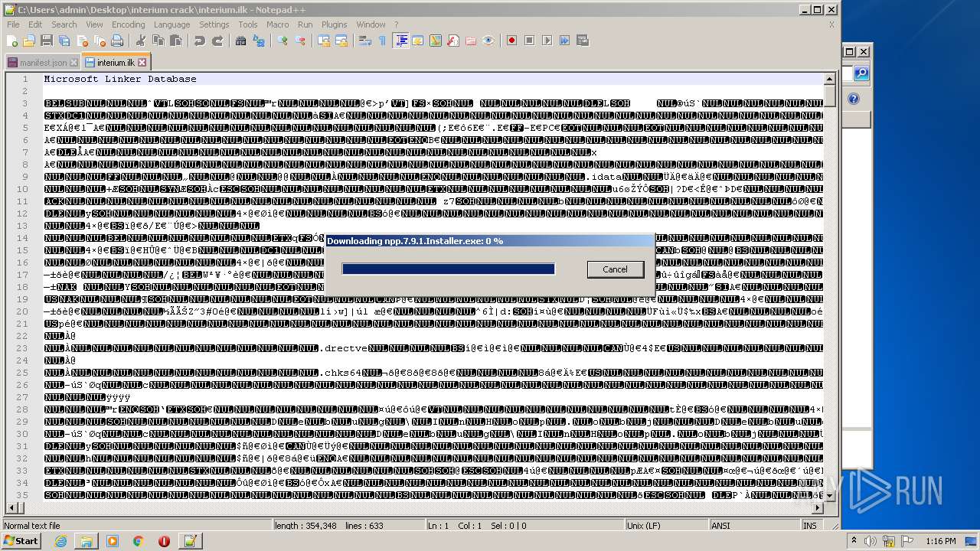Click the Close document toolbar icon
Viewport: 980px width, 551px height.
pyautogui.click(x=82, y=41)
